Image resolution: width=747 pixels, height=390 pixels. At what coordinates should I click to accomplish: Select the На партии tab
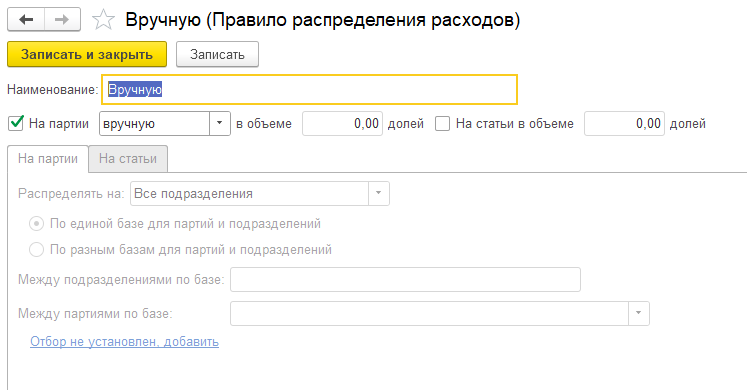click(48, 159)
